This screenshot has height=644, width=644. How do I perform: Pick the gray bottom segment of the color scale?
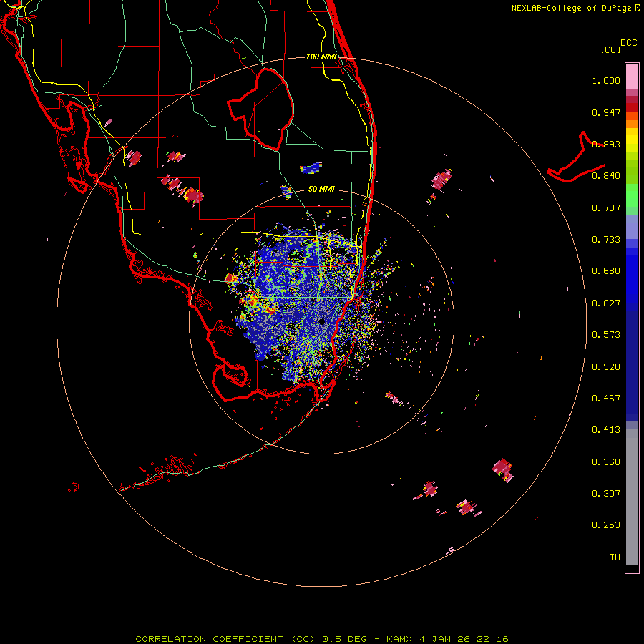(x=632, y=497)
